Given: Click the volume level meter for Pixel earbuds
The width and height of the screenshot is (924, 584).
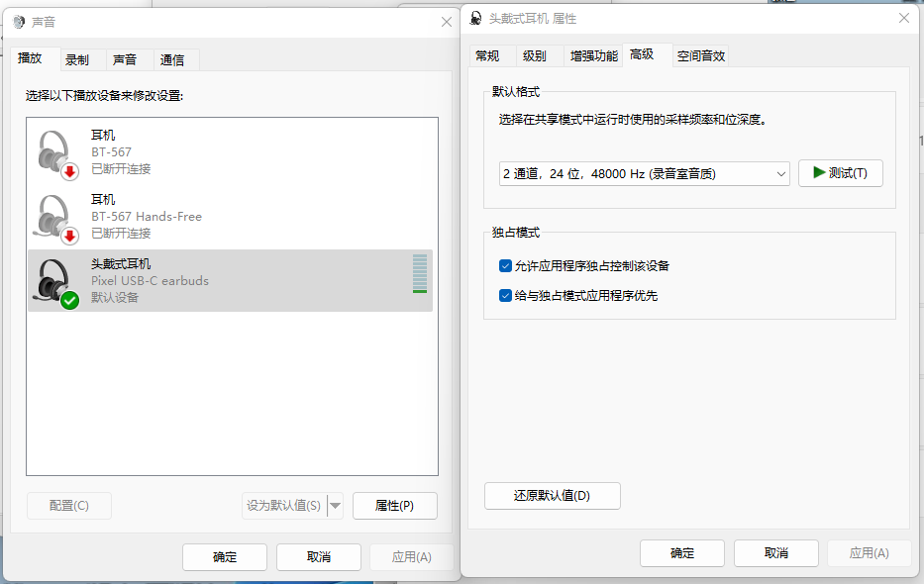Looking at the screenshot, I should [x=420, y=274].
